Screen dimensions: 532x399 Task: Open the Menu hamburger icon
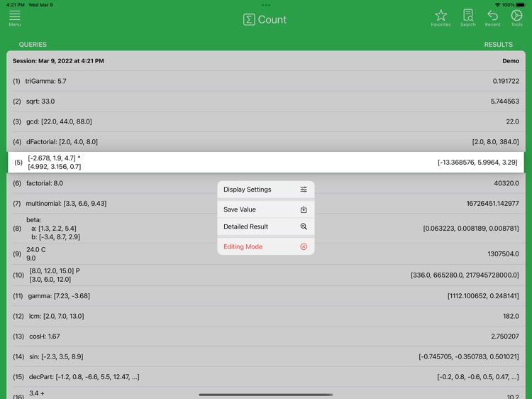click(15, 16)
